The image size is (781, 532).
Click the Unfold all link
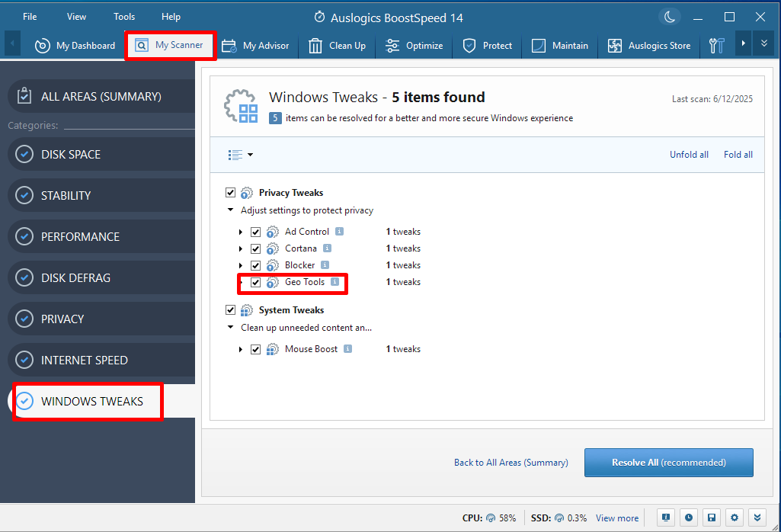pos(689,155)
